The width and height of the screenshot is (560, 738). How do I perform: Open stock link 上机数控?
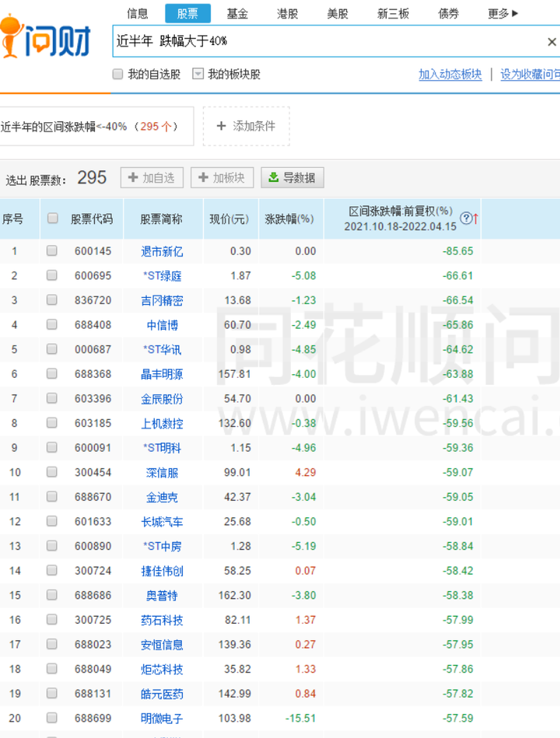[162, 424]
